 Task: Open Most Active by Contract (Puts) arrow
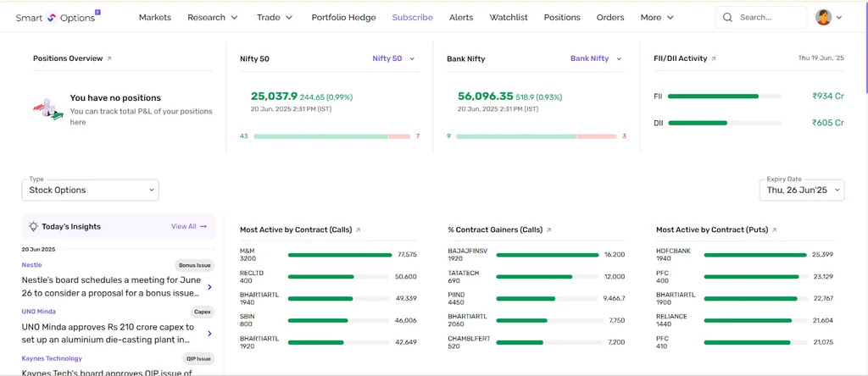pos(774,229)
